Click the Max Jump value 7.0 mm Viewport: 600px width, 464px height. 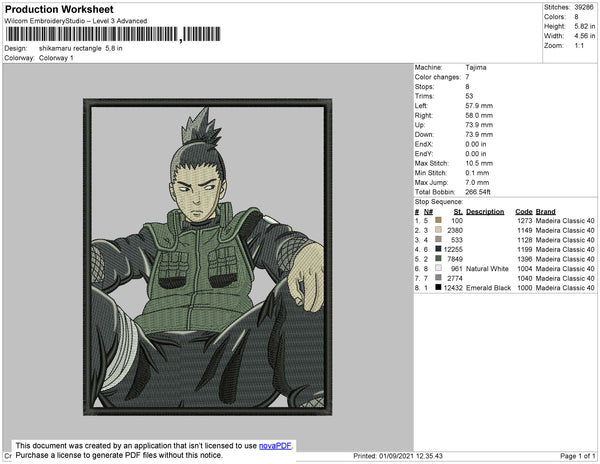click(x=477, y=182)
